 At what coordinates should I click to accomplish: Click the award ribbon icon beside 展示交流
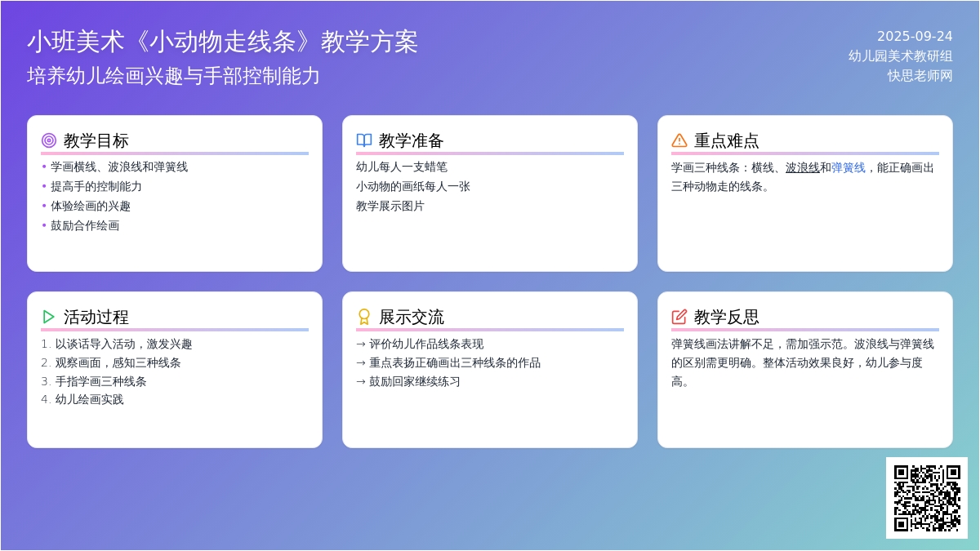click(x=364, y=317)
